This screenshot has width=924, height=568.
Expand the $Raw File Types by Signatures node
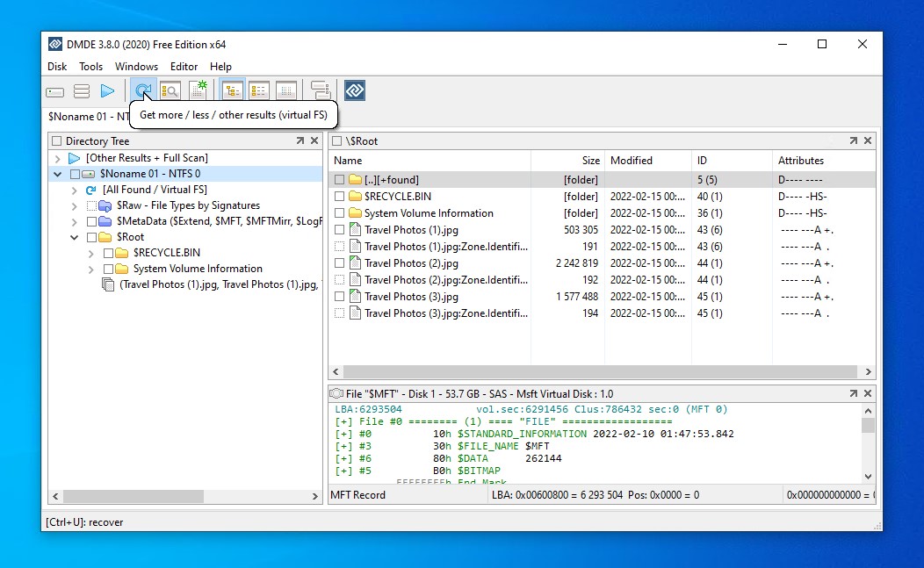74,205
